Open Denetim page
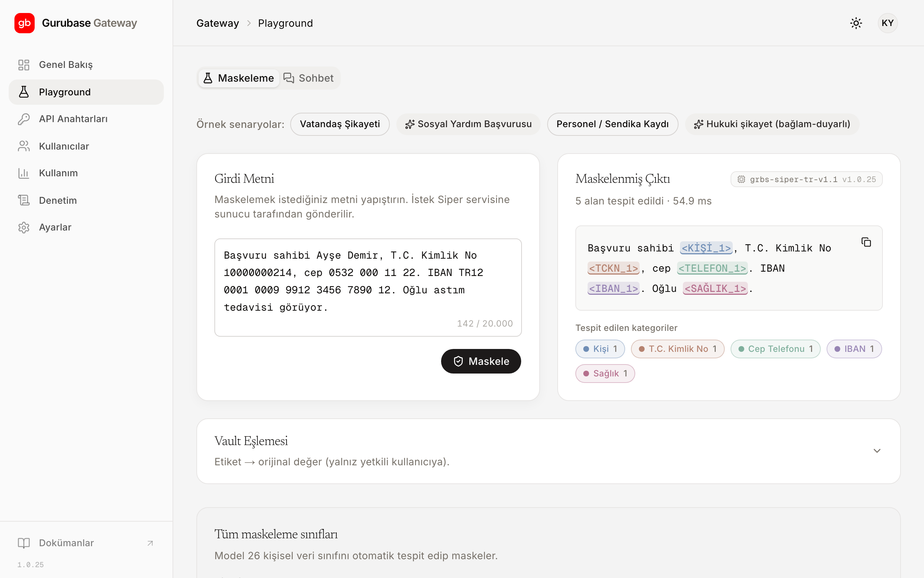The image size is (924, 578). 86,200
